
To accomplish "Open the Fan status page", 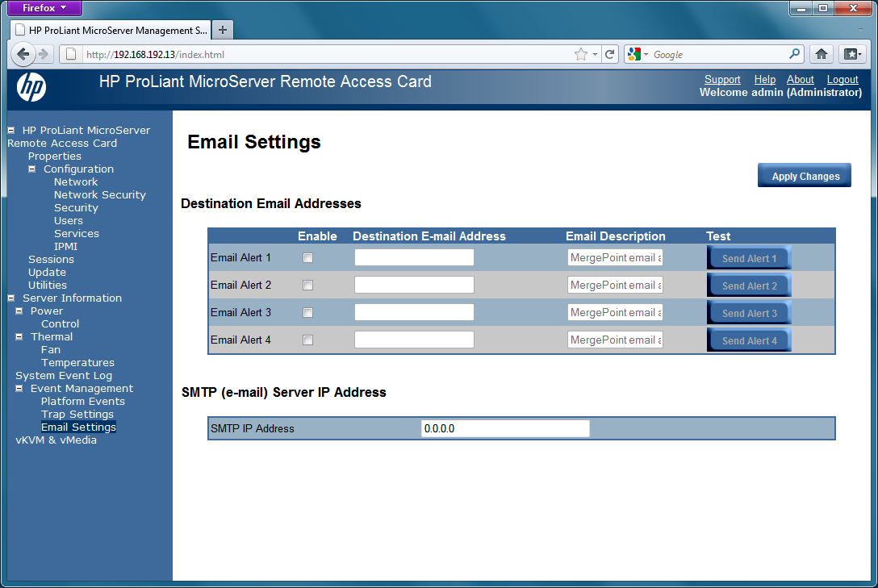I will pos(50,350).
